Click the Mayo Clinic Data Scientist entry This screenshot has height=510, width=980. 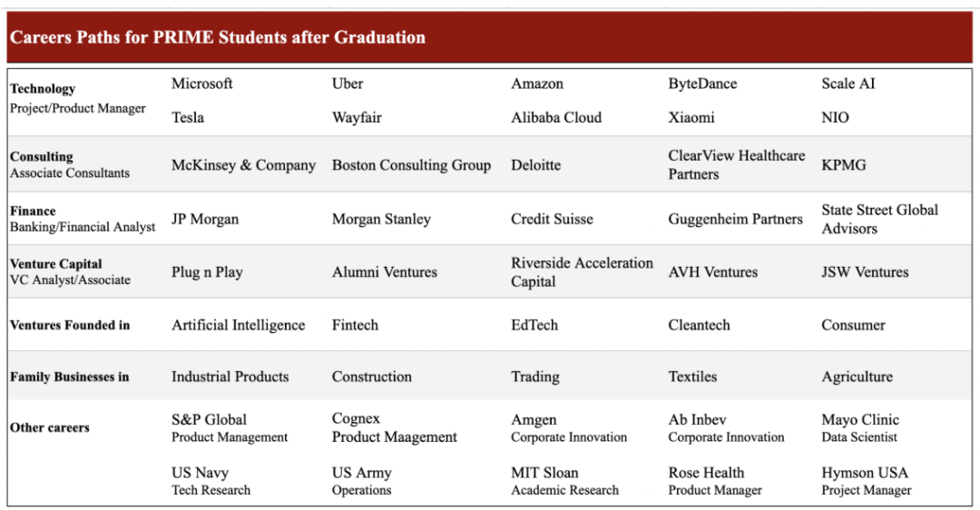coord(860,427)
